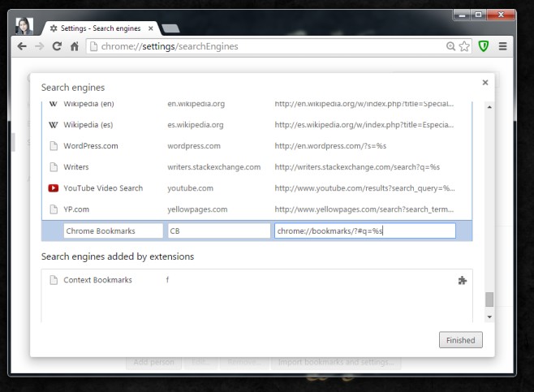Minimize the Chrome window
534x392 pixels.
coord(462,15)
